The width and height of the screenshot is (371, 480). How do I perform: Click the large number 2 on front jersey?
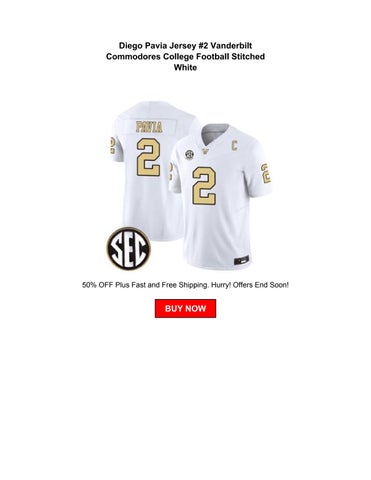pyautogui.click(x=204, y=185)
